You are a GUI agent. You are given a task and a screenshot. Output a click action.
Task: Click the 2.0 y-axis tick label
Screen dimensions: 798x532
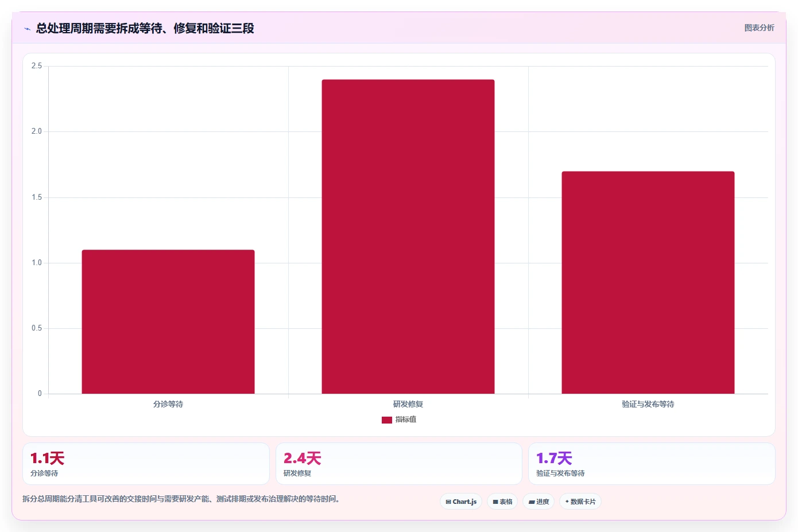tap(37, 131)
